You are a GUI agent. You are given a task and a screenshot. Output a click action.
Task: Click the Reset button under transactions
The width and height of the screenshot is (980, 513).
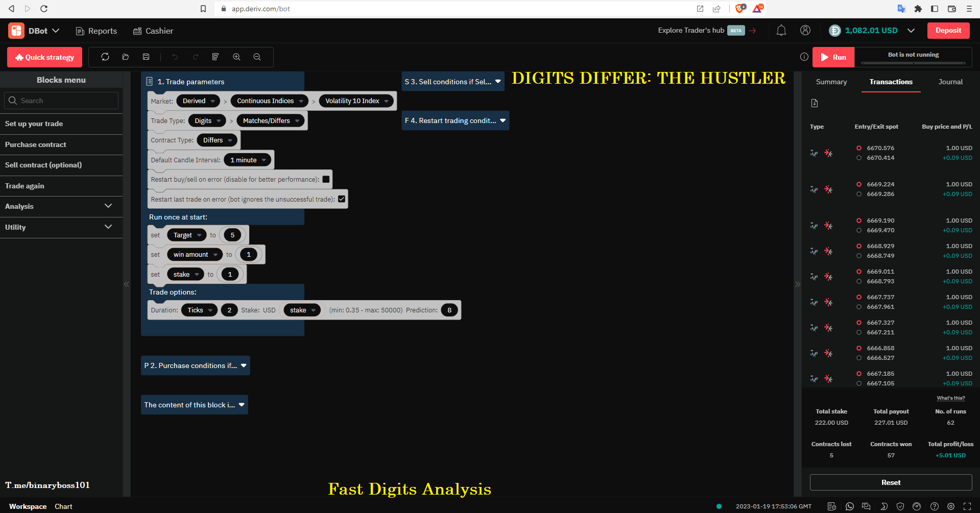point(891,482)
